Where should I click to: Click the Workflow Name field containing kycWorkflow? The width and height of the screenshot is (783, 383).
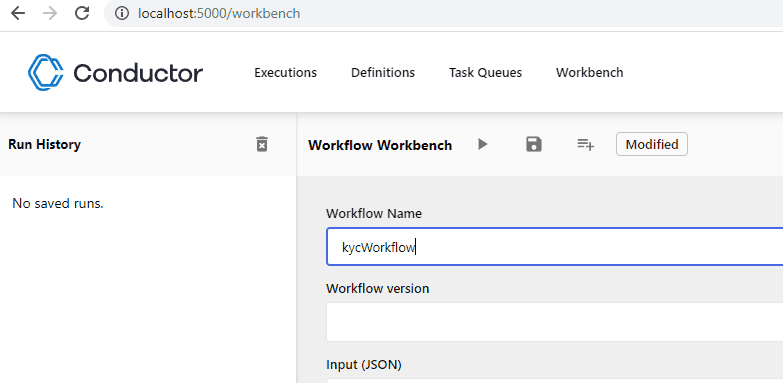click(x=554, y=247)
